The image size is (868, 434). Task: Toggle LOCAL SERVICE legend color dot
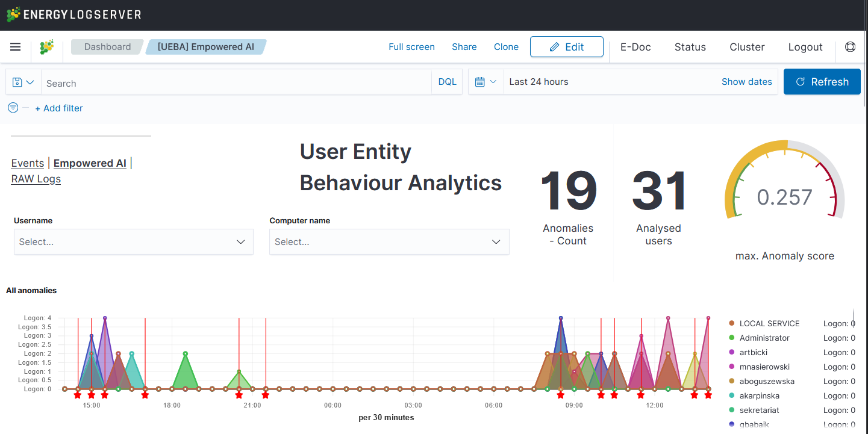(731, 323)
